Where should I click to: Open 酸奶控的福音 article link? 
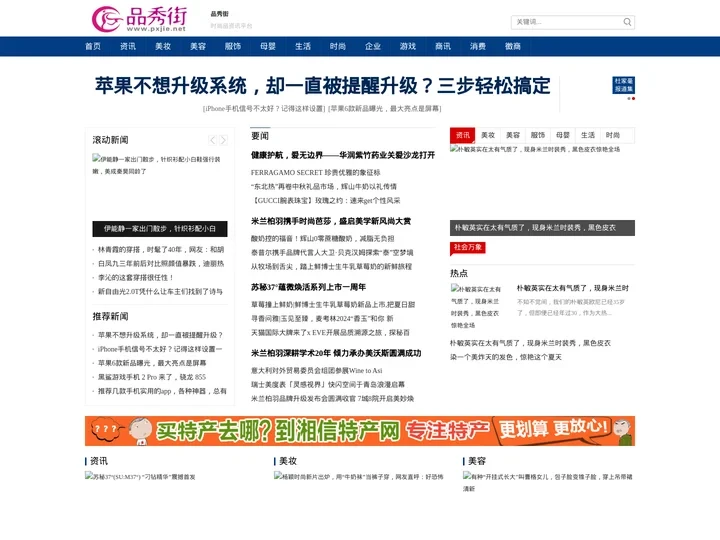coord(322,239)
